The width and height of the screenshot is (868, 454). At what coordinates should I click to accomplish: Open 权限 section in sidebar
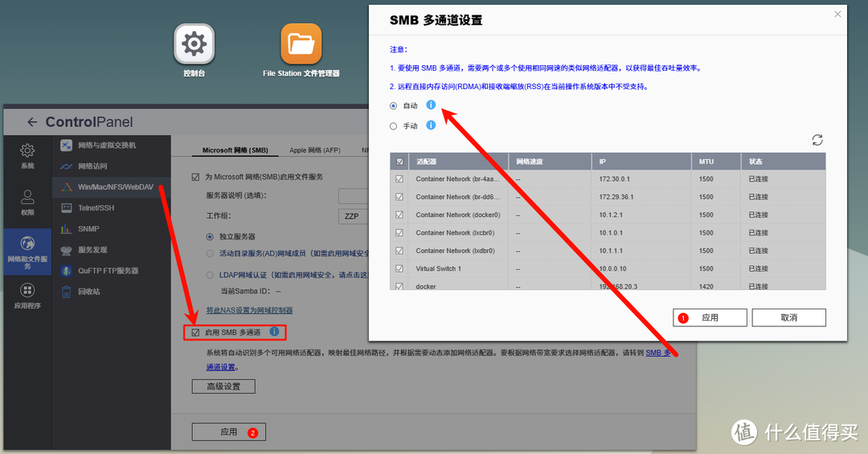(27, 201)
